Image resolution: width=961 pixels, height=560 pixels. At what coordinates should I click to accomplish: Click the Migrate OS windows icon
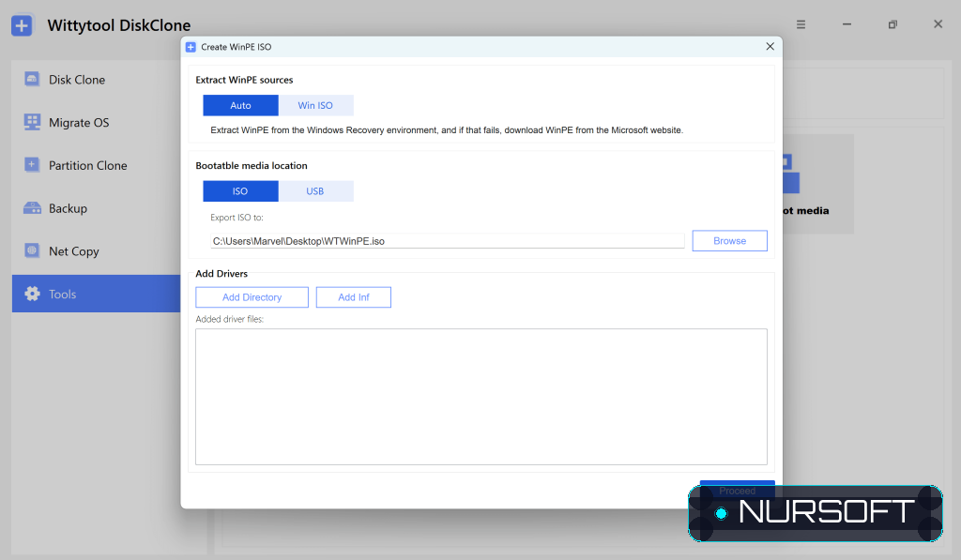click(32, 122)
